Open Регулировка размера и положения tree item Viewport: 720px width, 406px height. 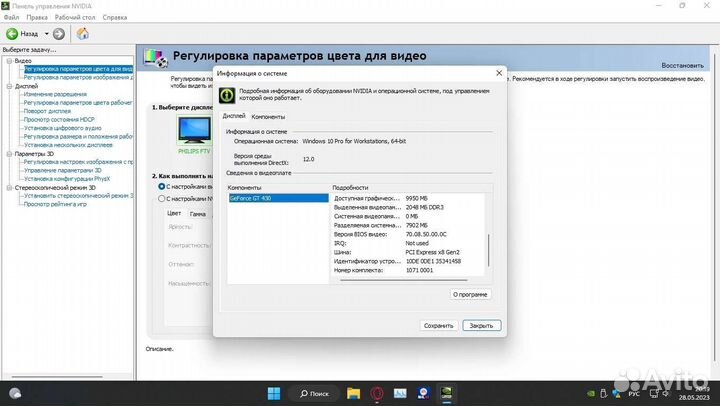click(x=78, y=136)
